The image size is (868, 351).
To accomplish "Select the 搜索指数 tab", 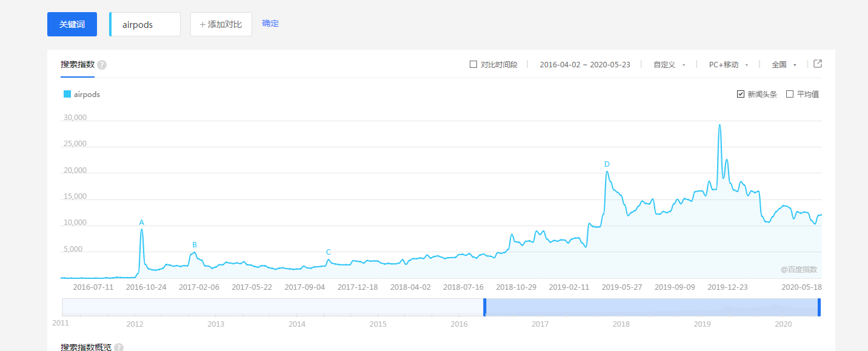I will (77, 65).
